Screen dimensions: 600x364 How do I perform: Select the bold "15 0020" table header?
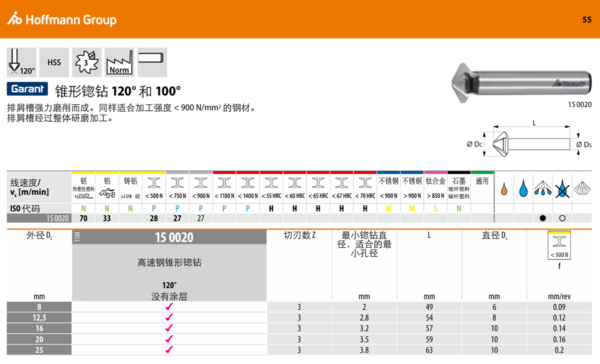[174, 238]
